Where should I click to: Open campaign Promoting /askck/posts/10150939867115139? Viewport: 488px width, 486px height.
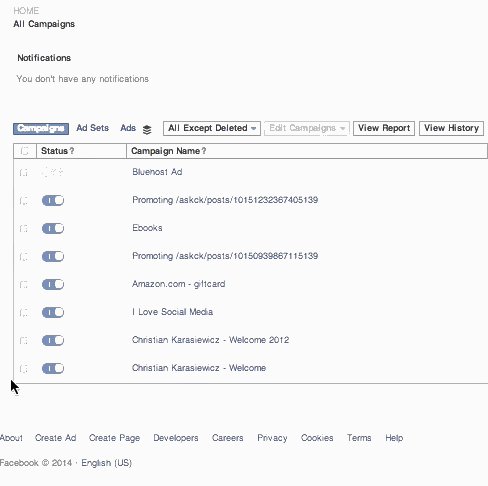point(225,256)
